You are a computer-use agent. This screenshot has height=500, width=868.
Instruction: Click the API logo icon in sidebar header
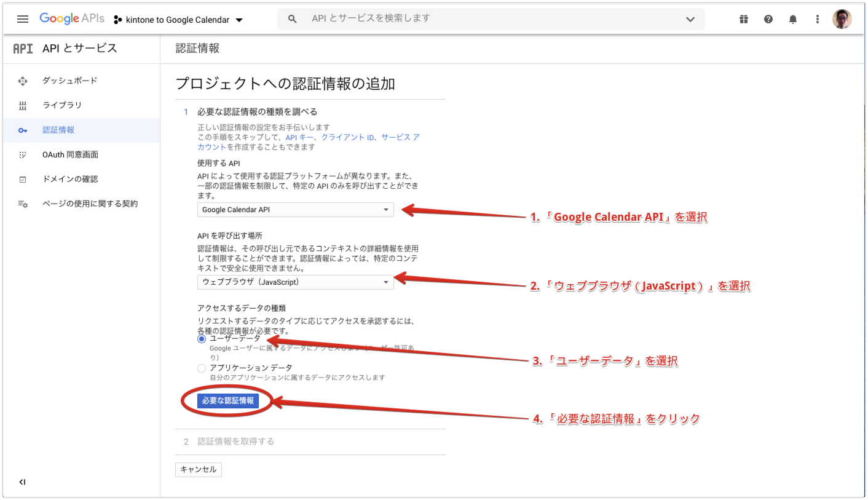(x=23, y=49)
